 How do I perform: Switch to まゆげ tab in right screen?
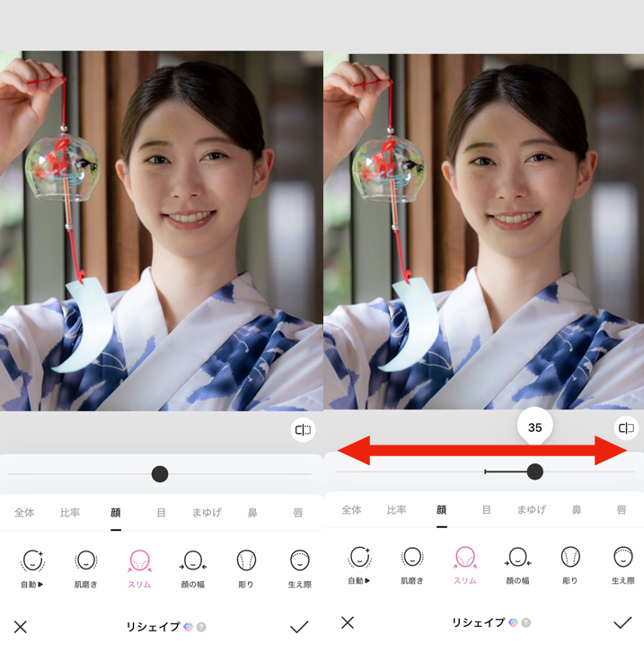[532, 509]
